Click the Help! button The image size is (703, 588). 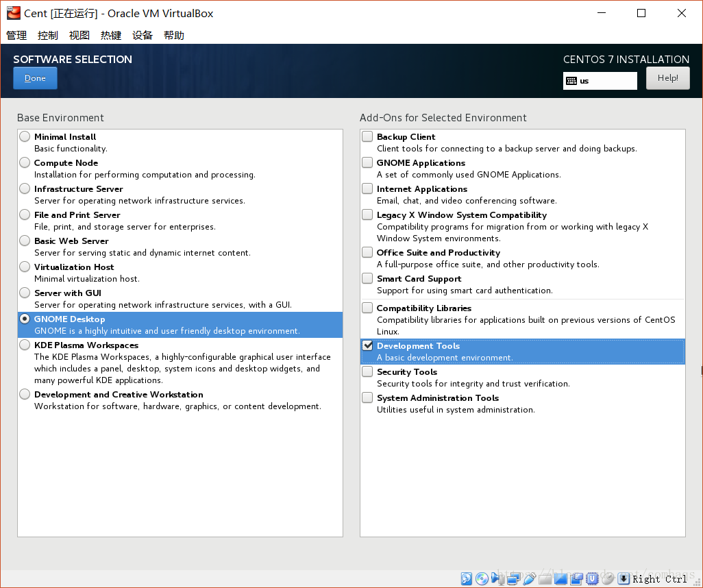click(x=667, y=78)
